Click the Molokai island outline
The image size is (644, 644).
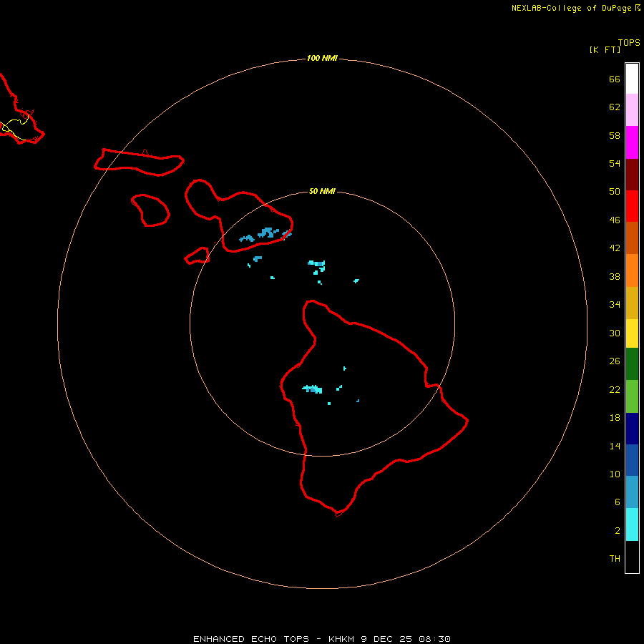click(x=139, y=162)
